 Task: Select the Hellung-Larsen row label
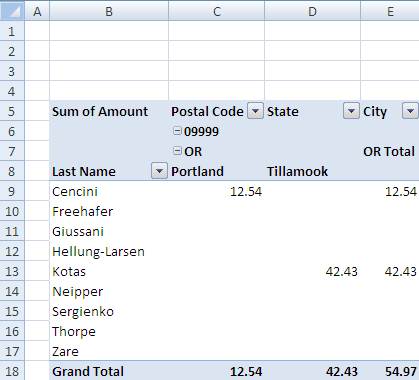point(109,251)
